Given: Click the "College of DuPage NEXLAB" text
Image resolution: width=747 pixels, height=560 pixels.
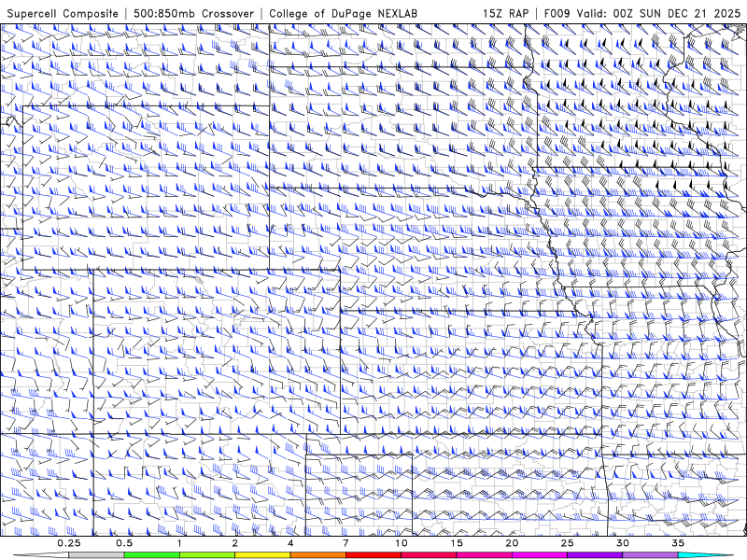Looking at the screenshot, I should [x=343, y=14].
